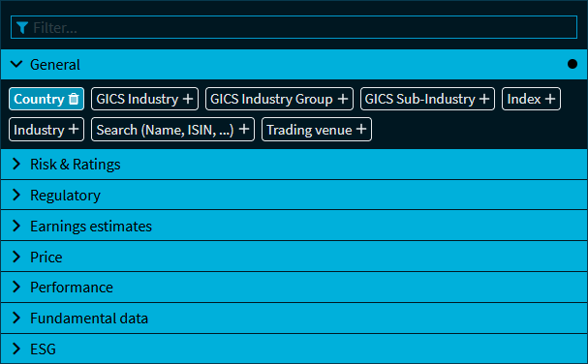Add Industry filter plus icon
This screenshot has height=364, width=588.
coord(74,130)
